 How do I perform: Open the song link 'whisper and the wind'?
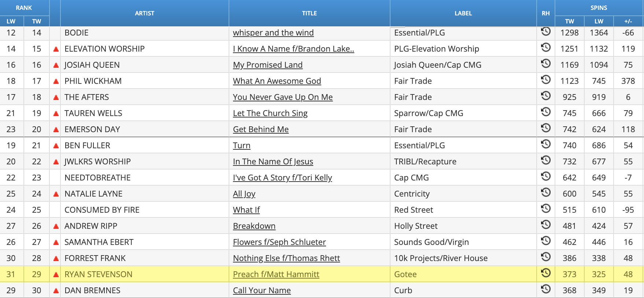tap(273, 33)
